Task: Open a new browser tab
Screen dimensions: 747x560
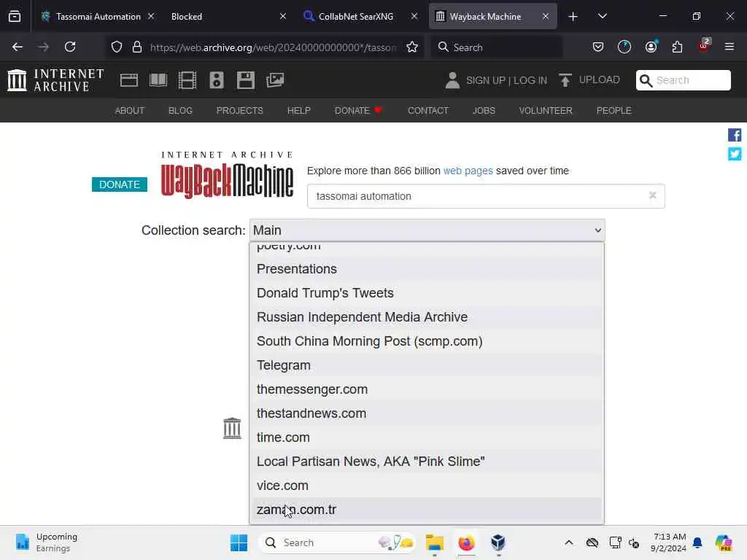Action: [573, 17]
